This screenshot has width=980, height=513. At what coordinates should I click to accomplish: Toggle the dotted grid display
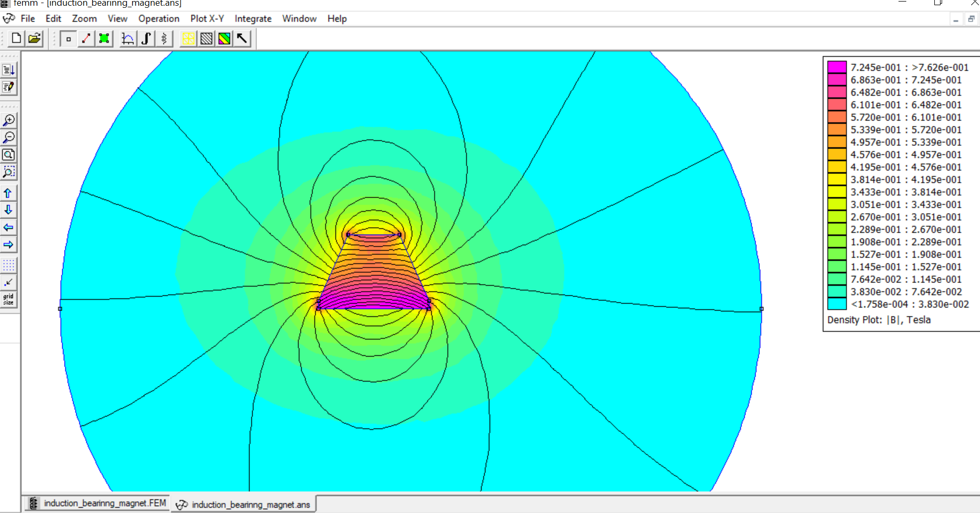(9, 265)
